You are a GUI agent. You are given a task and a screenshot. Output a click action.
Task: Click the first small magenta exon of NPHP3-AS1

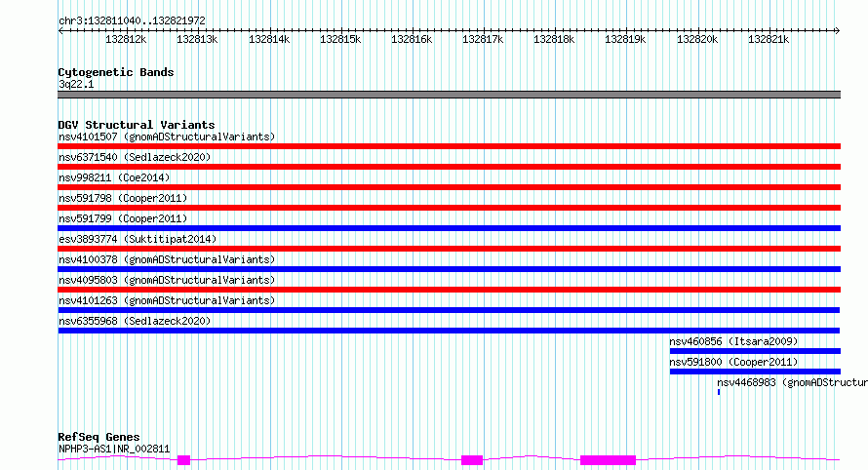tap(183, 460)
